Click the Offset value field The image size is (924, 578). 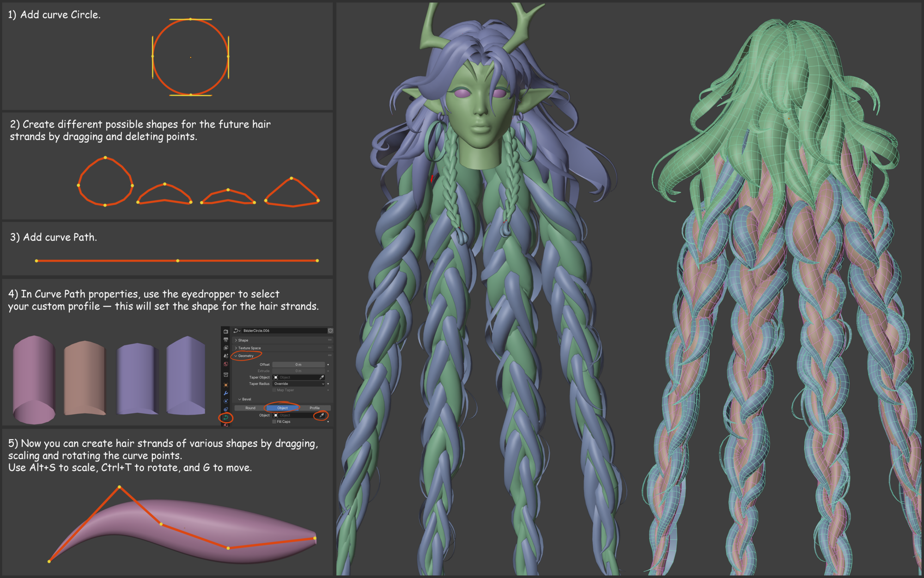coord(298,364)
